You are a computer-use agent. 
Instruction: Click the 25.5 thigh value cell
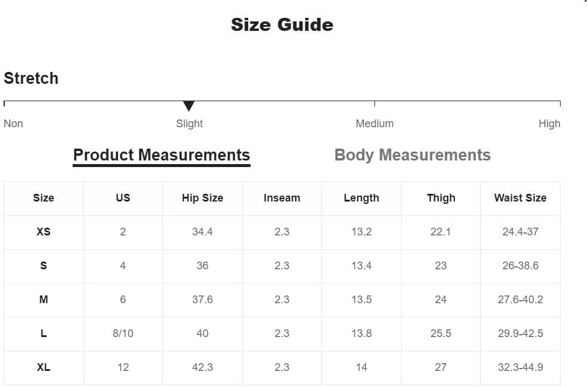pos(441,333)
